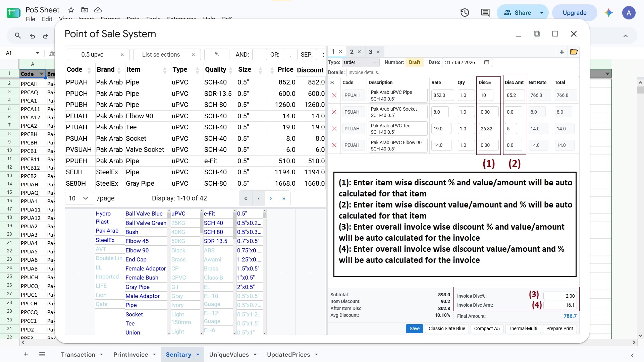Open UpdatedPrices tab menu arrow
Image resolution: width=644 pixels, height=362 pixels.
316,355
